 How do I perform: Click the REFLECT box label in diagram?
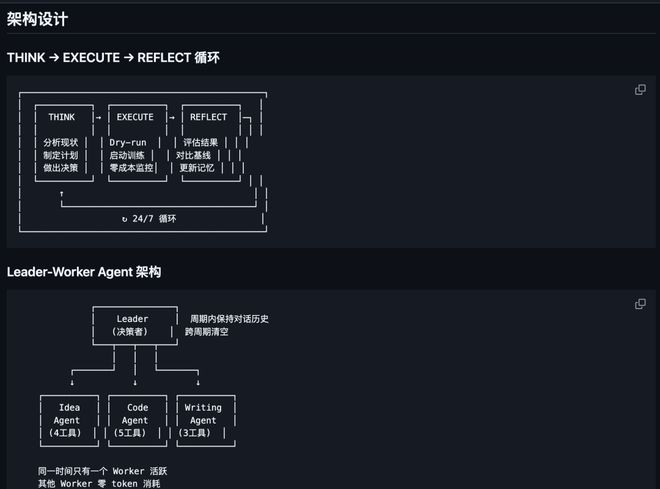pyautogui.click(x=209, y=117)
